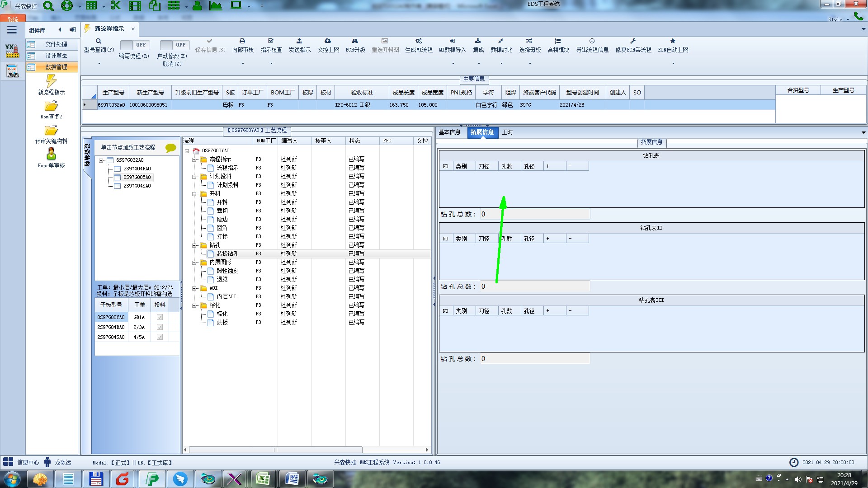Switch to the 基本信息 tab
The image size is (868, 488).
[x=449, y=132]
